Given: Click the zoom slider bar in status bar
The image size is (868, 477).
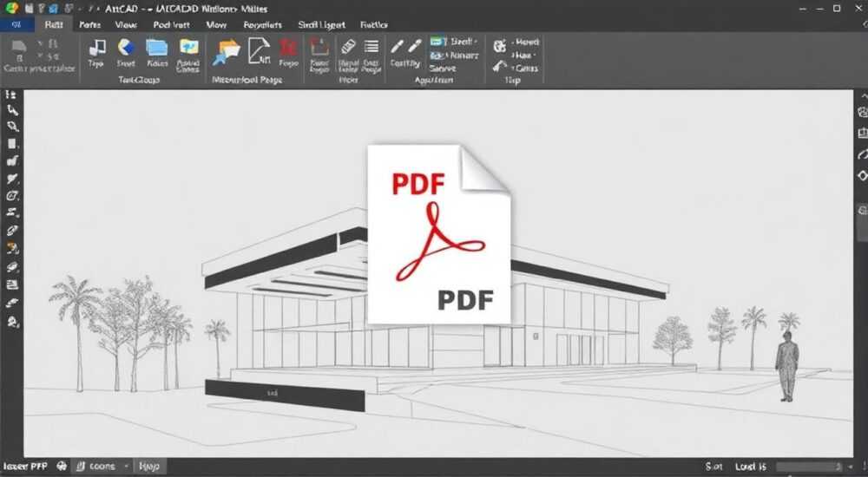Looking at the screenshot, I should (810, 467).
